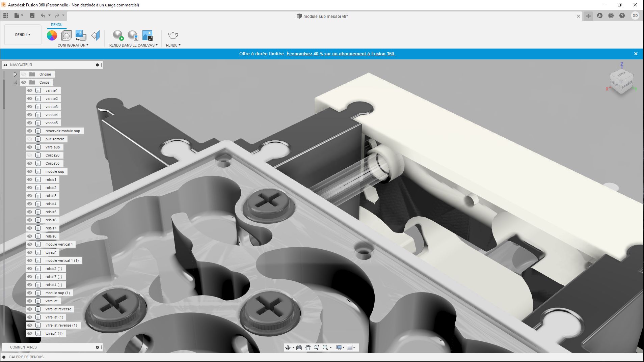The width and height of the screenshot is (644, 362).
Task: Start the In-Canvas Render icon
Action: 118,35
